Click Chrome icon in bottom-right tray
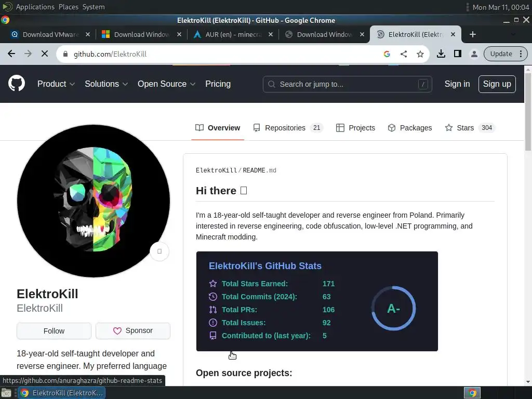This screenshot has width=532, height=399. 472,393
